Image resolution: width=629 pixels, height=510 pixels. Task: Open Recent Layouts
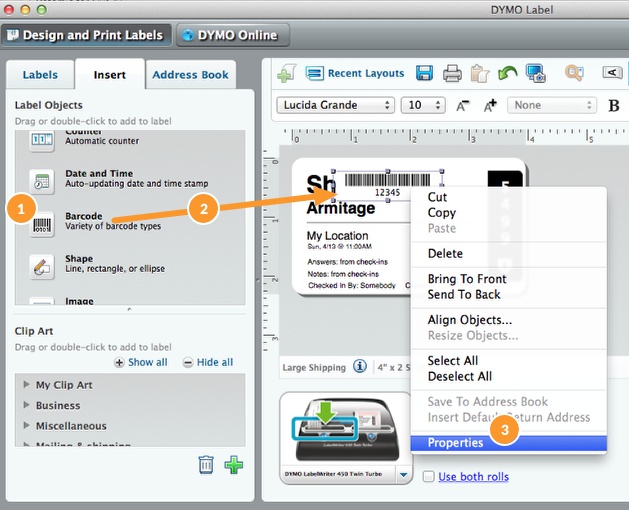pos(355,73)
